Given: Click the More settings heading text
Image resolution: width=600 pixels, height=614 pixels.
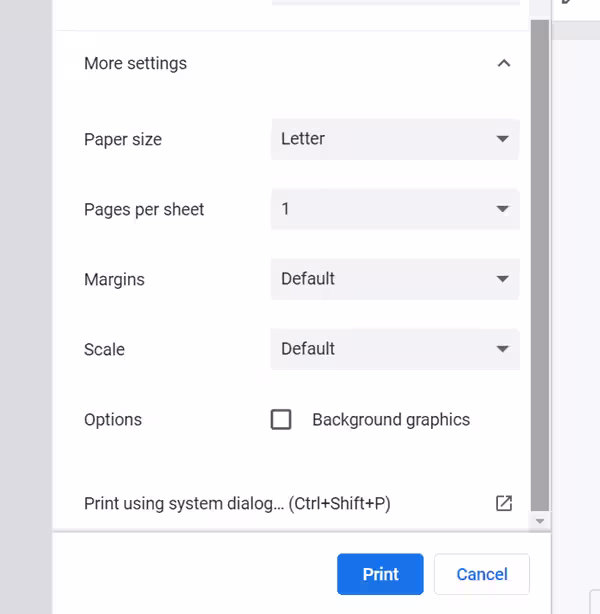Looking at the screenshot, I should [135, 63].
